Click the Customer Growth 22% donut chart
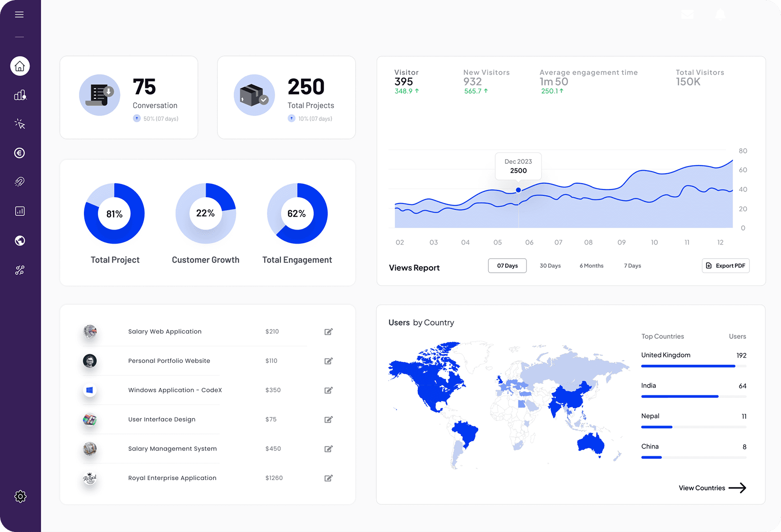The height and width of the screenshot is (532, 781). (x=206, y=213)
